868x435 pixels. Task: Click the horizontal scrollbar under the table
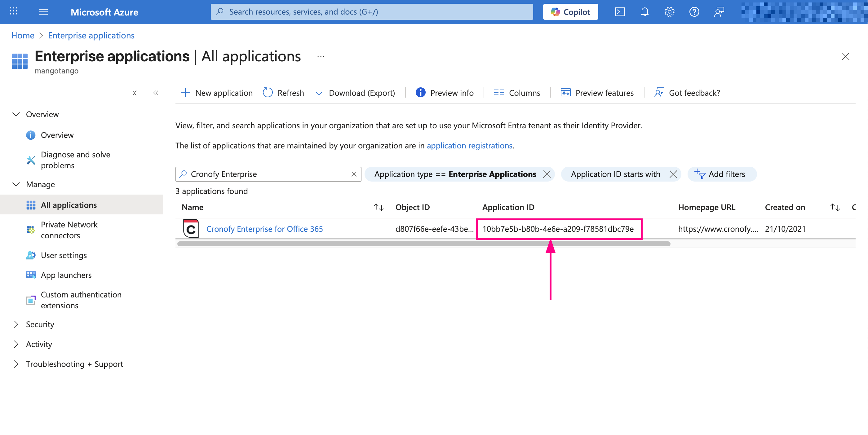(423, 244)
